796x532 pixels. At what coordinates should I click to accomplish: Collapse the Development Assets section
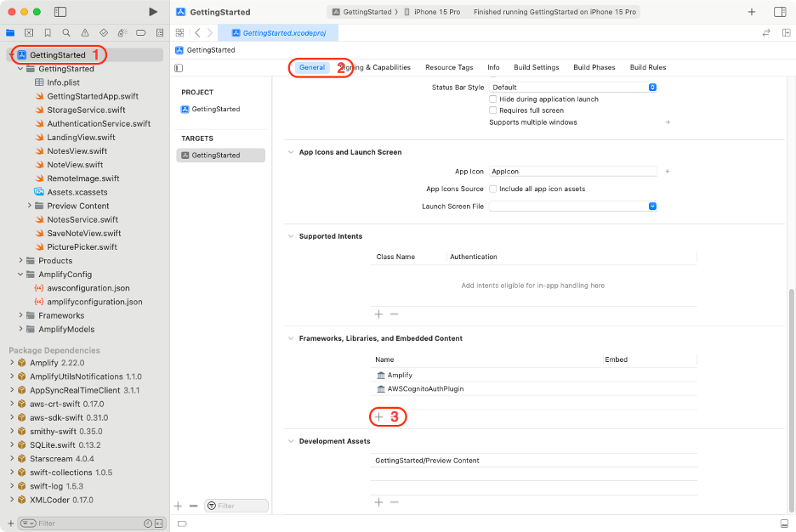291,441
